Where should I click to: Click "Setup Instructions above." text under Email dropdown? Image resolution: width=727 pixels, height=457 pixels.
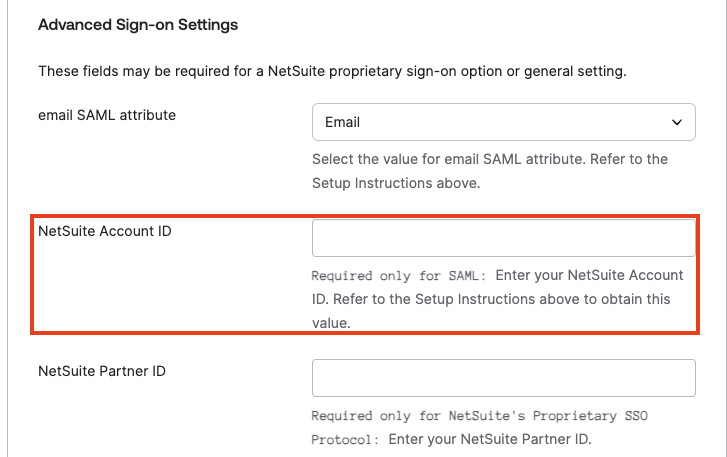[398, 183]
